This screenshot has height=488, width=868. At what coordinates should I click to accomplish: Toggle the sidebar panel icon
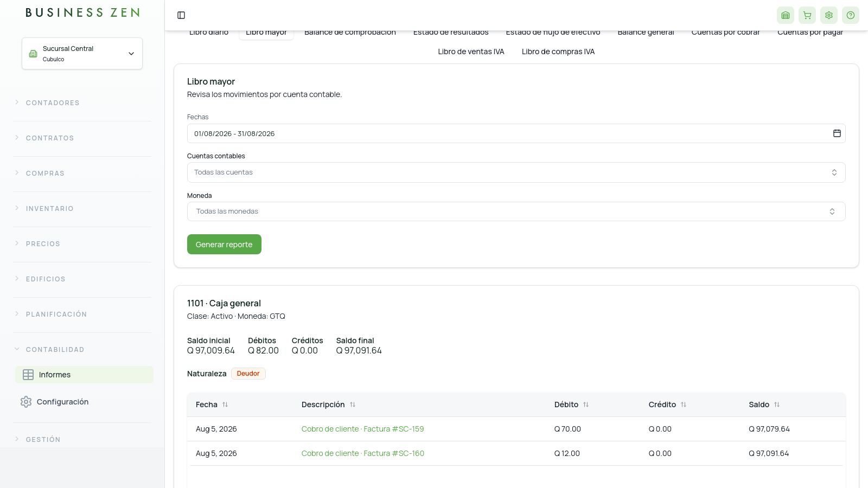point(181,15)
